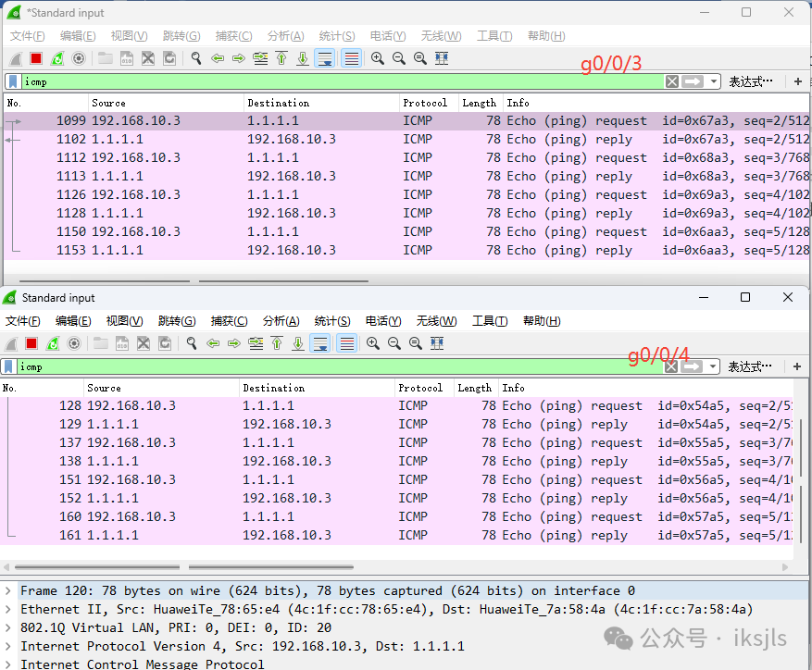812x670 pixels.
Task: Open the 统计(S) menu in the top window
Action: [337, 36]
